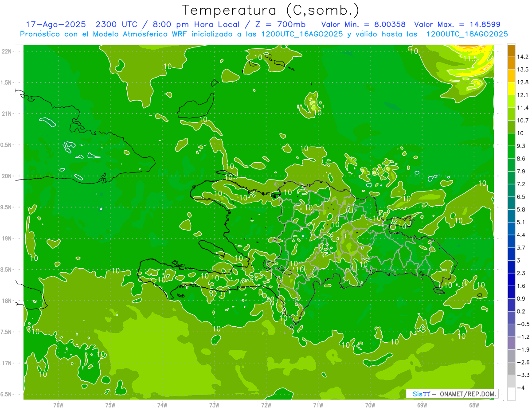Pick the brown swatch above 14.2
Viewport: 532px width, 411px height.
click(x=511, y=51)
